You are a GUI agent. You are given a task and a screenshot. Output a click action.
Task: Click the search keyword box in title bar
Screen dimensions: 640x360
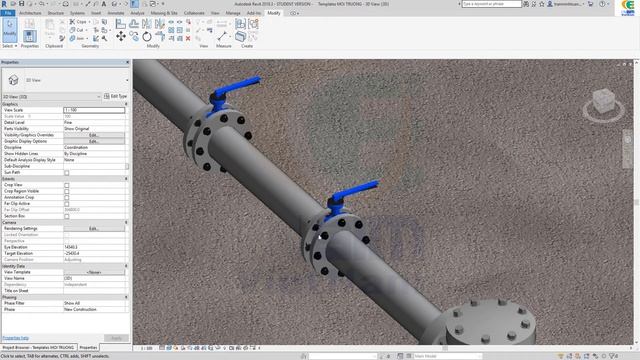(x=491, y=4)
